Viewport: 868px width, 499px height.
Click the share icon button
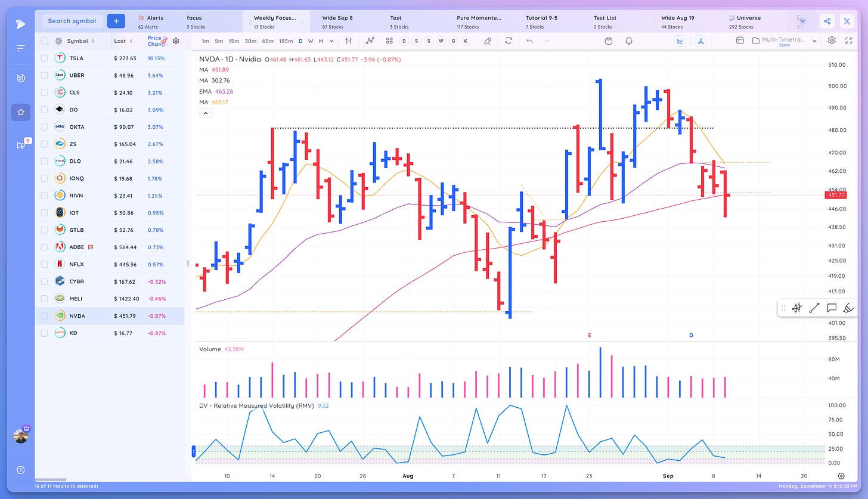click(x=827, y=21)
